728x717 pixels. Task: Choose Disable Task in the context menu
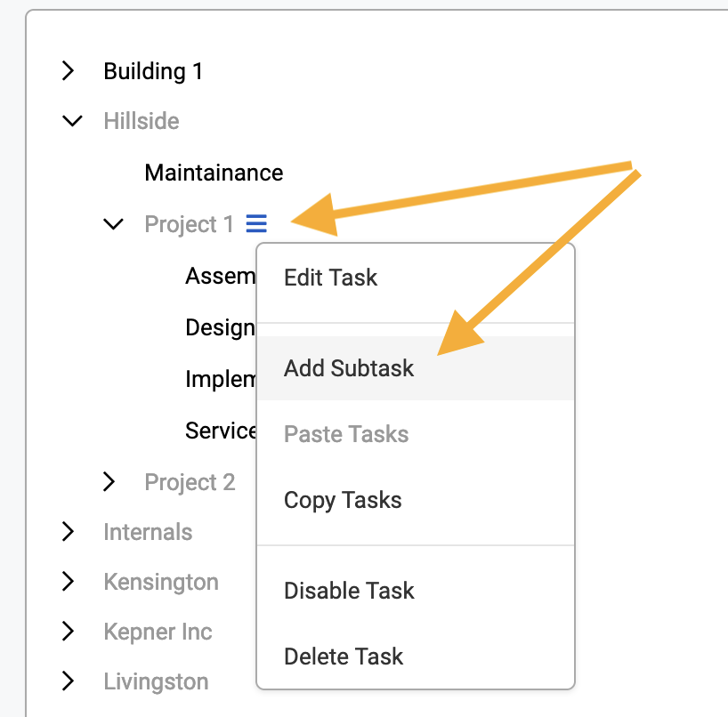click(416, 591)
